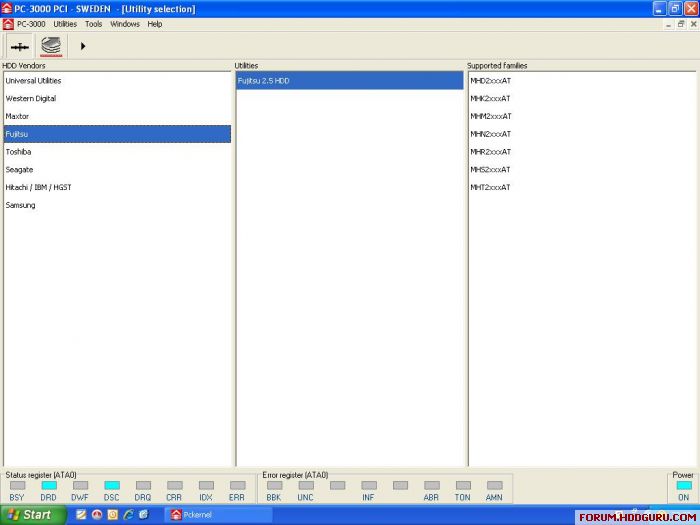Select Samsung in HDD Vendors list
Image resolution: width=700 pixels, height=525 pixels.
point(117,205)
